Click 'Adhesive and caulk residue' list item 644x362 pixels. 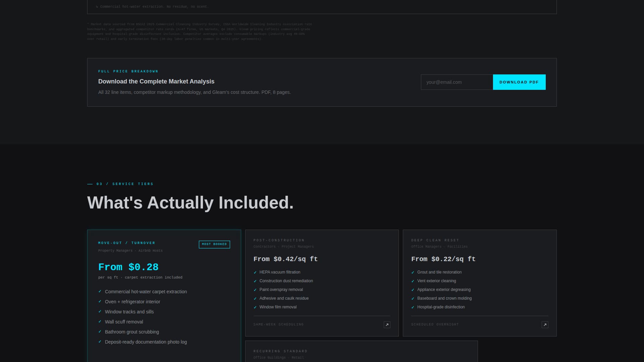pyautogui.click(x=284, y=298)
